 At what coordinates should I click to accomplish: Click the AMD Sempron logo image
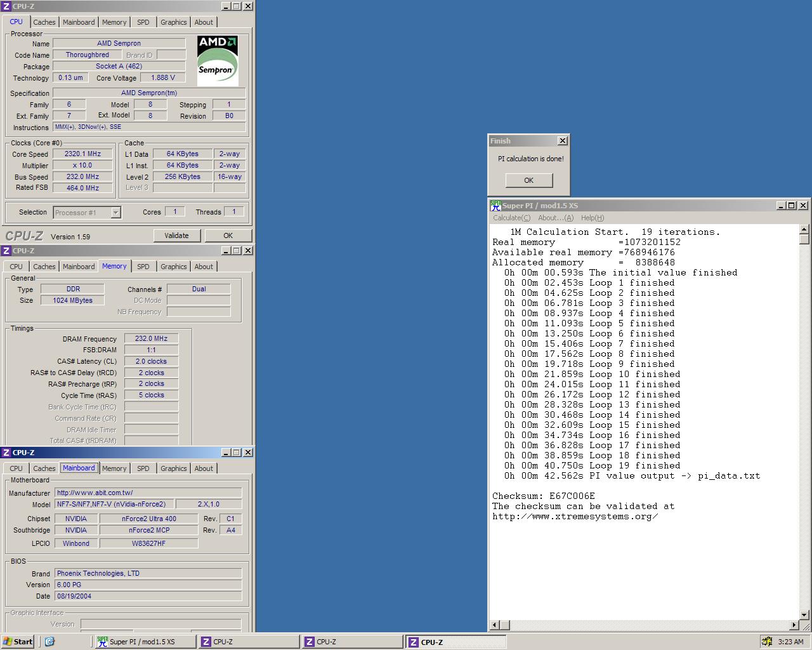[217, 60]
